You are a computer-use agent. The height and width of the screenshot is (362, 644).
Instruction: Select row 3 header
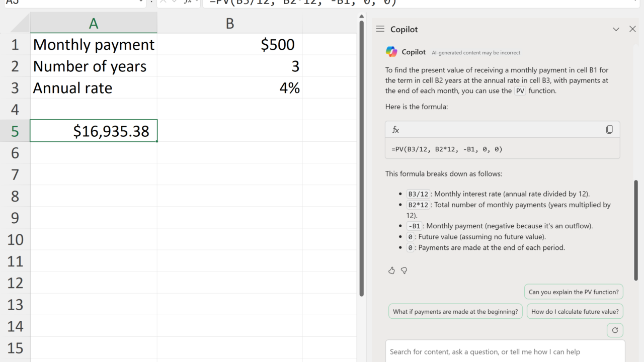(x=15, y=87)
